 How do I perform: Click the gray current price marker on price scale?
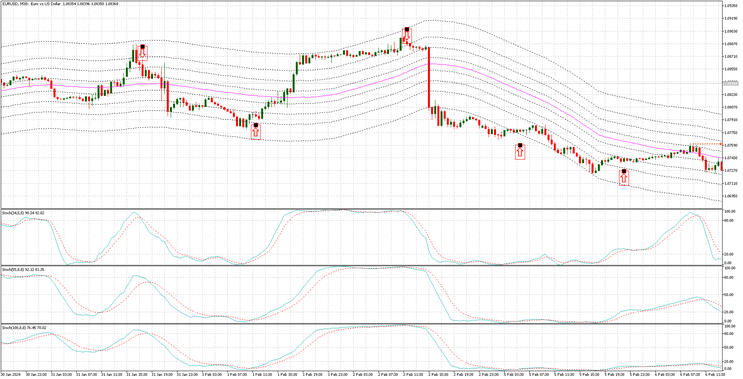tap(730, 83)
